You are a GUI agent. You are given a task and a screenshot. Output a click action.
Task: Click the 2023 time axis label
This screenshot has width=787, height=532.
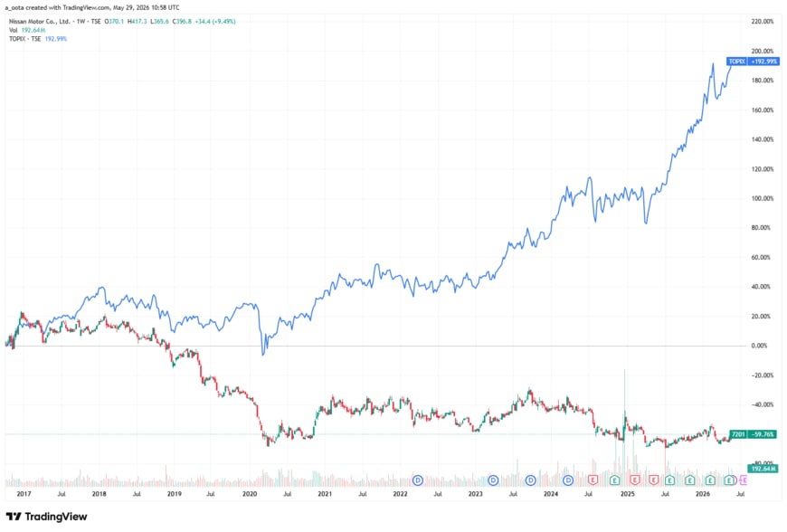(x=475, y=494)
